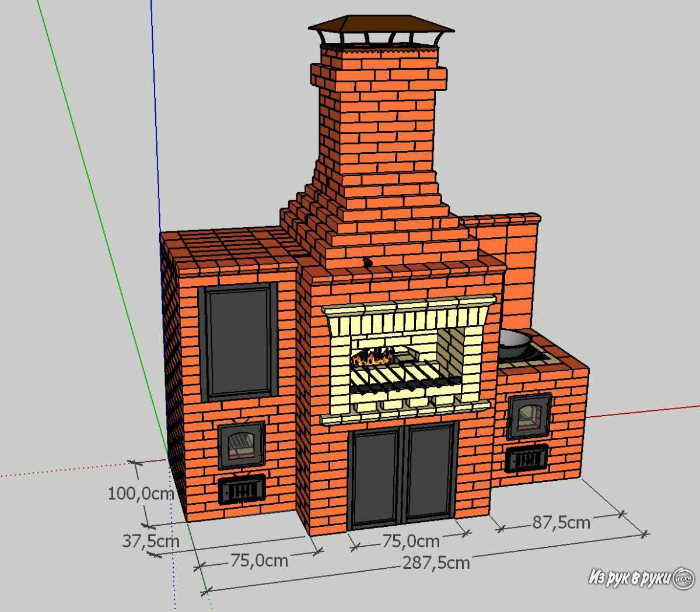Click the tall dark door on left oven
The image size is (700, 612).
tap(237, 341)
